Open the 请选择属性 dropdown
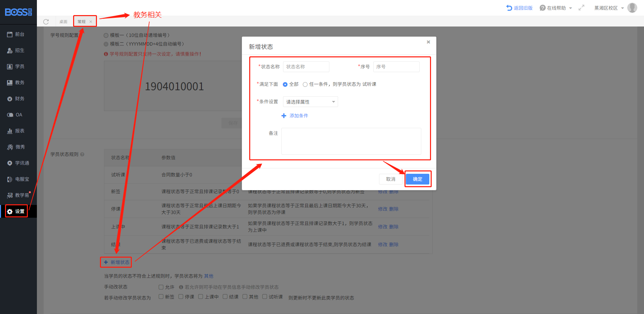 click(x=310, y=102)
